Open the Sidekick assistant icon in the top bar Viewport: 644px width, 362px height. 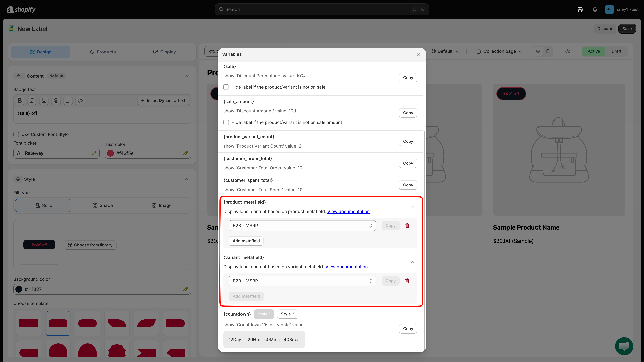[580, 10]
